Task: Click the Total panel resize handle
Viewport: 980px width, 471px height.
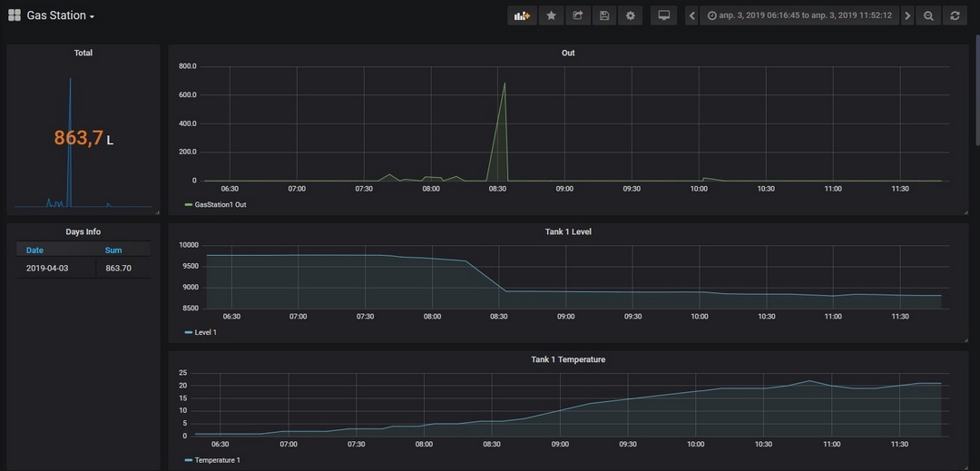Action: coord(158,212)
